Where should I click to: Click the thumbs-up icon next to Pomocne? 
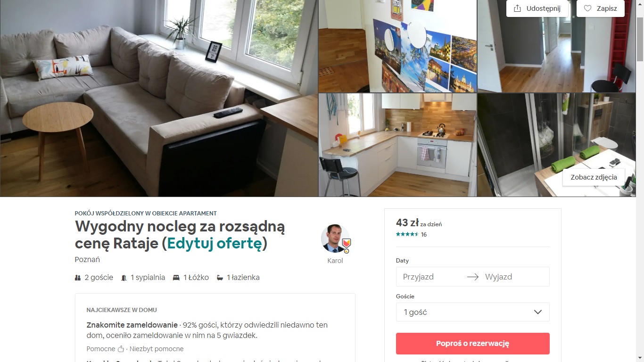click(121, 349)
